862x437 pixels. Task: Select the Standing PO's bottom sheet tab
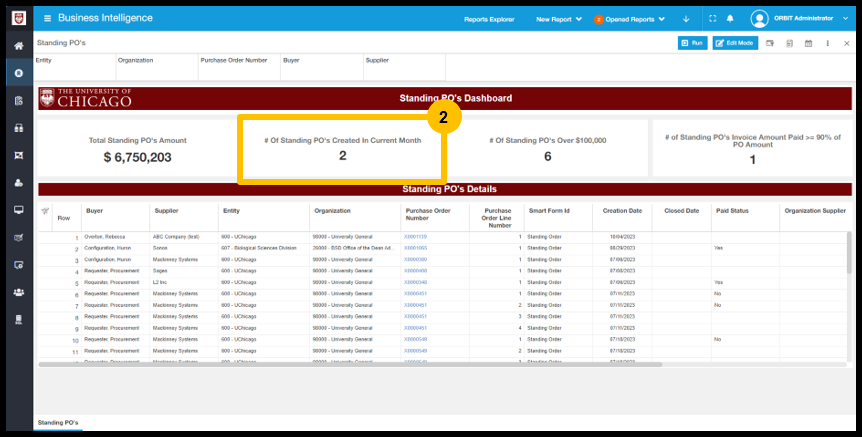pyautogui.click(x=58, y=423)
